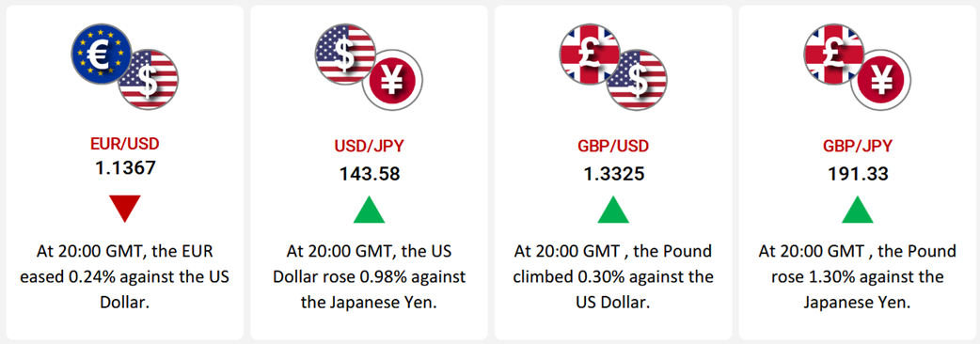Click the 143.58 rate value

[x=370, y=174]
